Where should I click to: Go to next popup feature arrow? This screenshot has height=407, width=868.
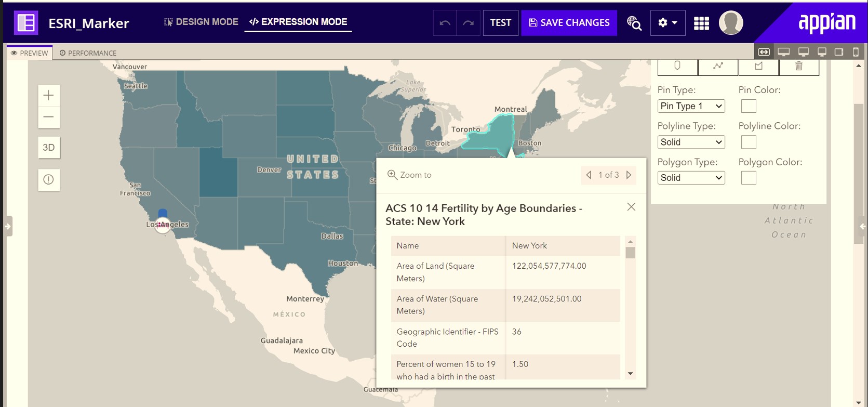point(629,175)
